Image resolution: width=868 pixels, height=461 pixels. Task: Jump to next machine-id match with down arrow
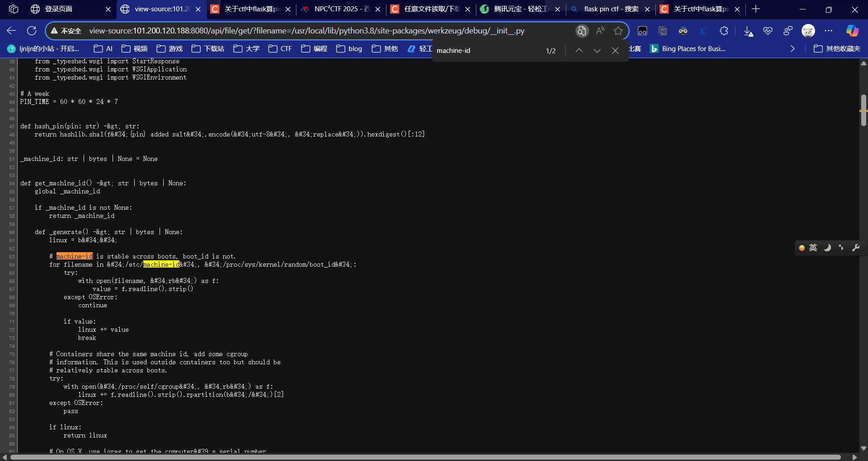pos(597,50)
